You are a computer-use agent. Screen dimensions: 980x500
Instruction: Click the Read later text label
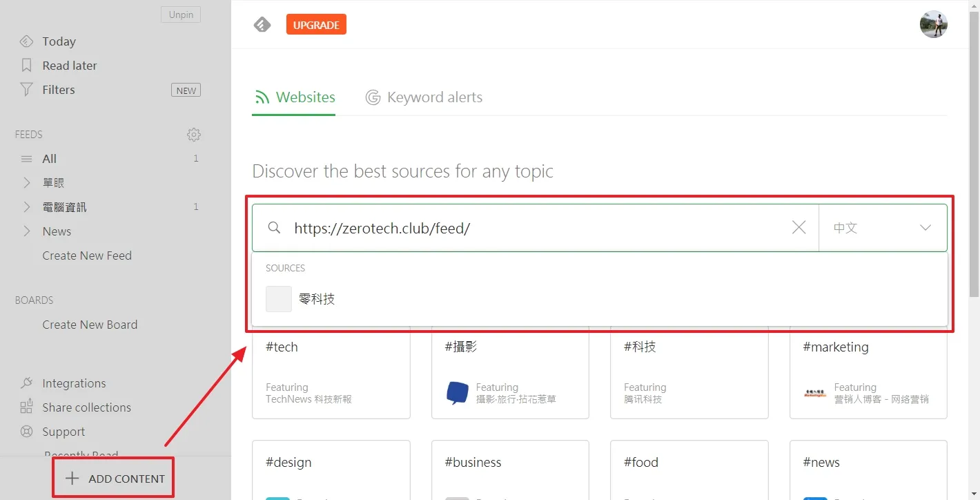(70, 66)
